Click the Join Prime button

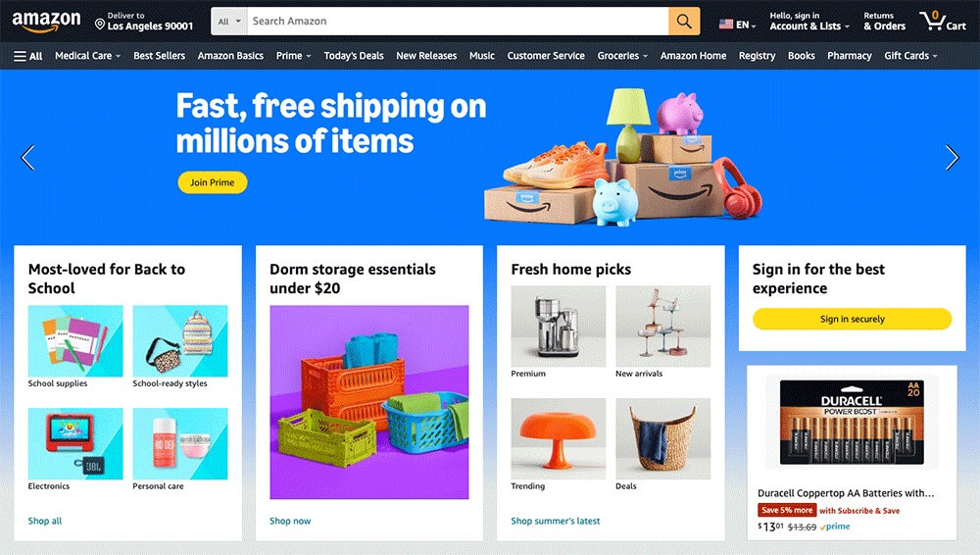pos(213,182)
